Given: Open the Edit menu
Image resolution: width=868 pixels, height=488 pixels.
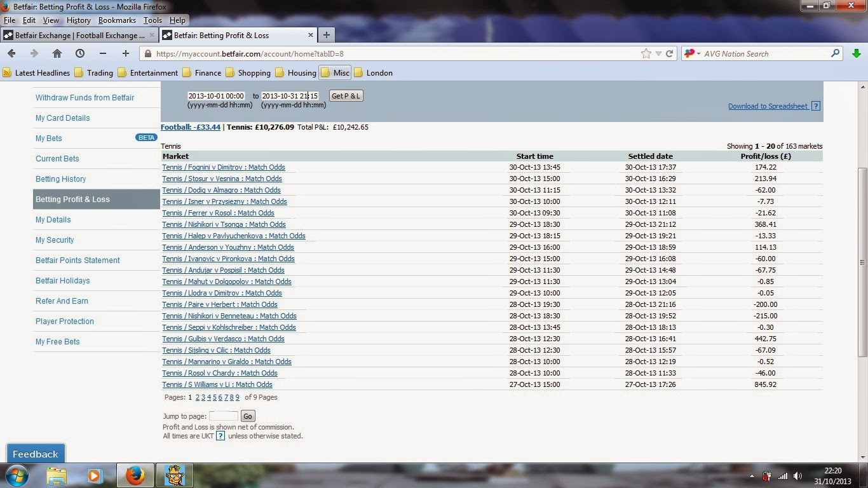Looking at the screenshot, I should point(29,20).
